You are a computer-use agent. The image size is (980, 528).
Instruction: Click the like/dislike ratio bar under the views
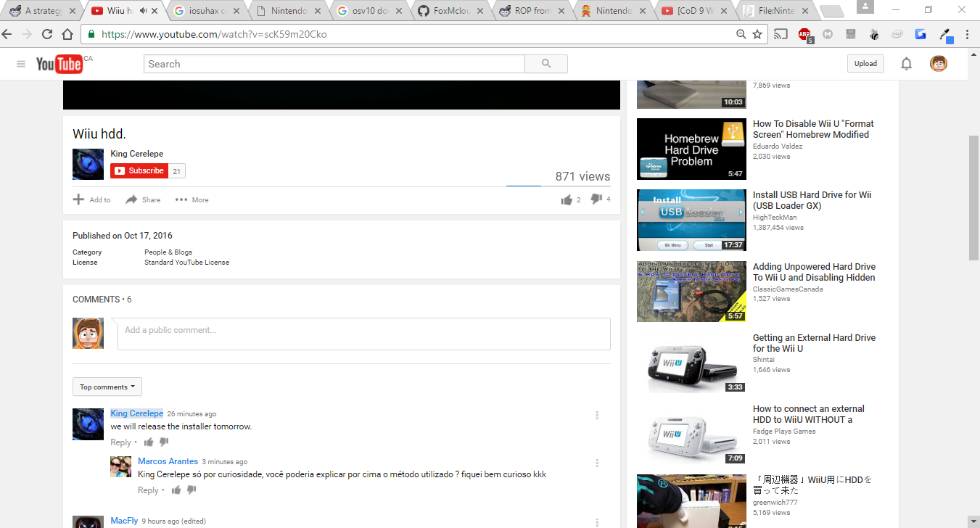(x=559, y=186)
